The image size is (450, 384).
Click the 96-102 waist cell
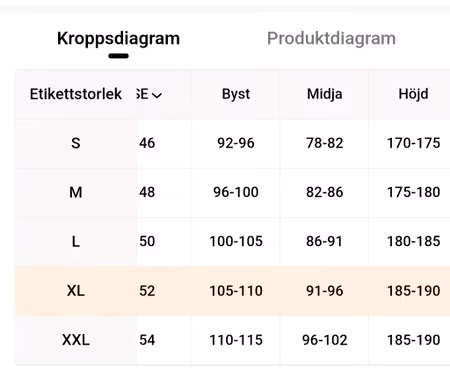click(x=325, y=340)
